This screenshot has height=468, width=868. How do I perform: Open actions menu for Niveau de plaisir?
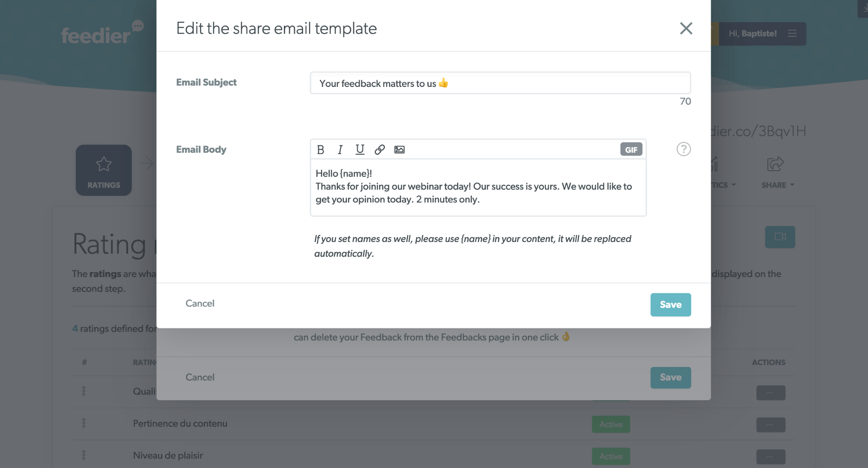pos(770,457)
